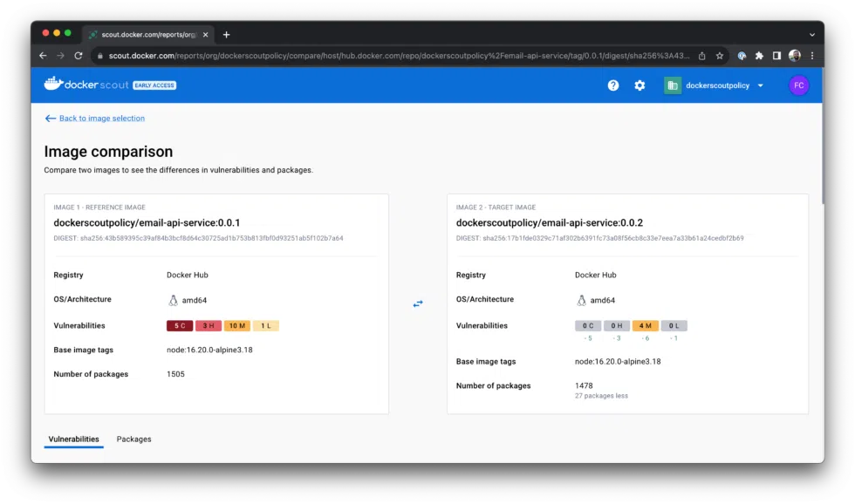Image resolution: width=855 pixels, height=504 pixels.
Task: Click the browser address bar URL
Action: (x=400, y=56)
